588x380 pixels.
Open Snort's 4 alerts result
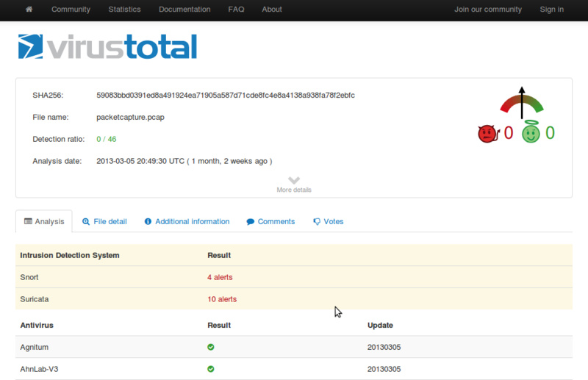click(x=220, y=277)
